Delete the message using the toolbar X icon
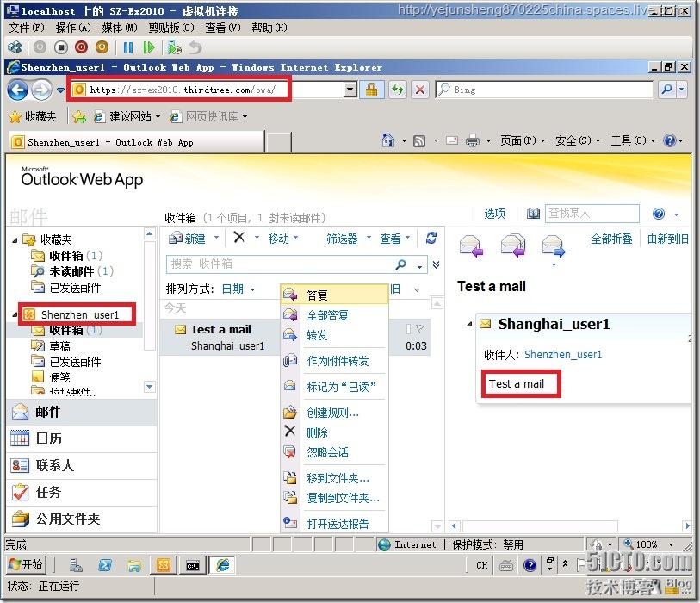 pyautogui.click(x=239, y=237)
